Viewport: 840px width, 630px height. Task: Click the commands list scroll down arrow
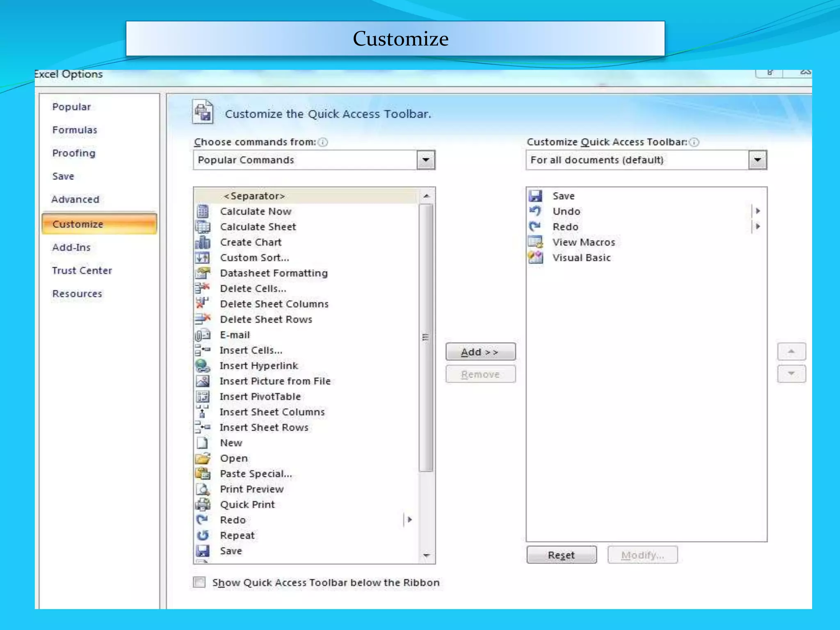point(427,555)
